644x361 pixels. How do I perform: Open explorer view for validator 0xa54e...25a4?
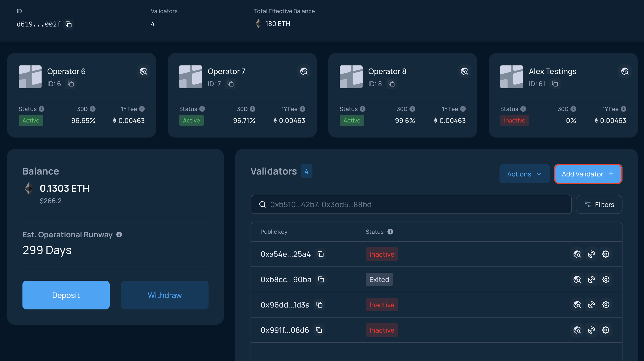578,254
